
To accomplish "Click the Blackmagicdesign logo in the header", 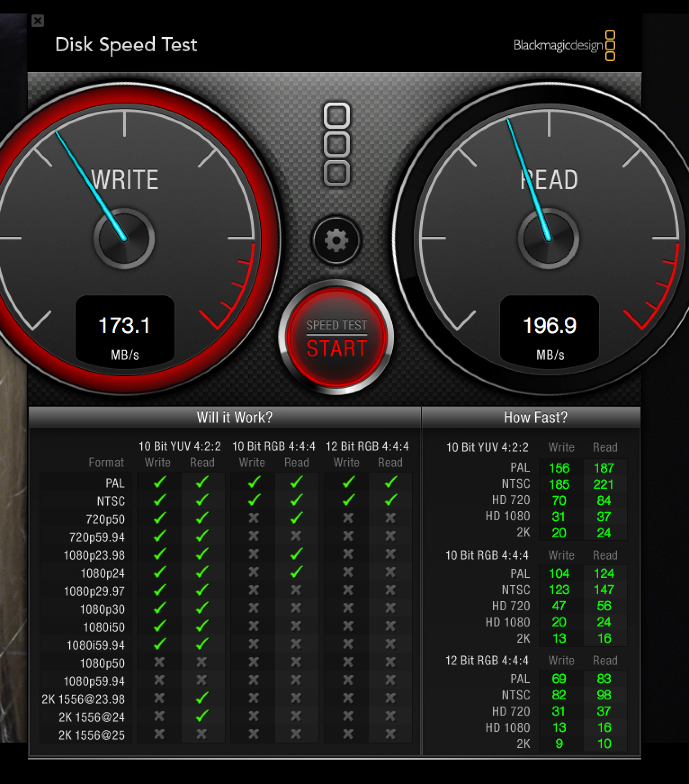I will coord(564,45).
